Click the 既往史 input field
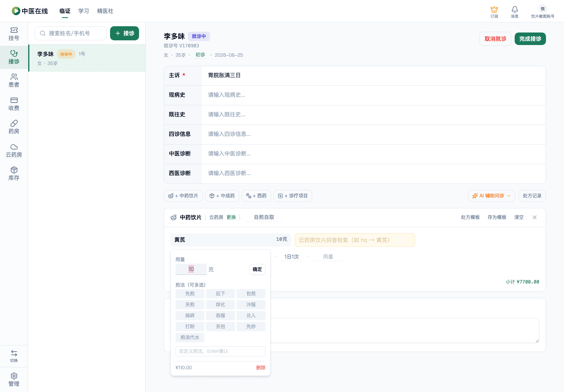 click(x=373, y=114)
